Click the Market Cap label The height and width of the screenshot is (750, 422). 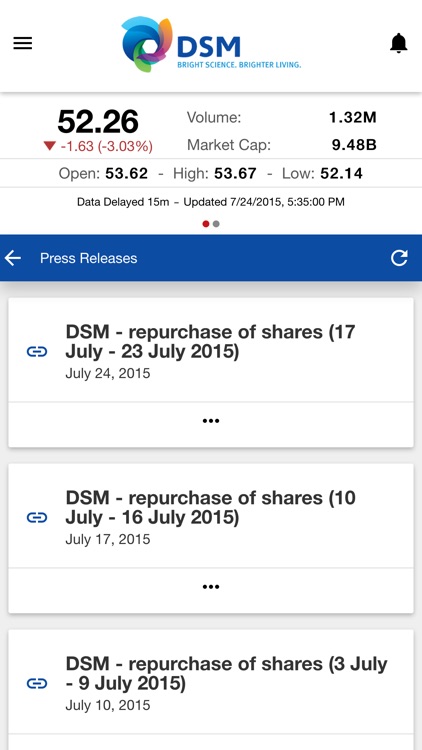(229, 145)
